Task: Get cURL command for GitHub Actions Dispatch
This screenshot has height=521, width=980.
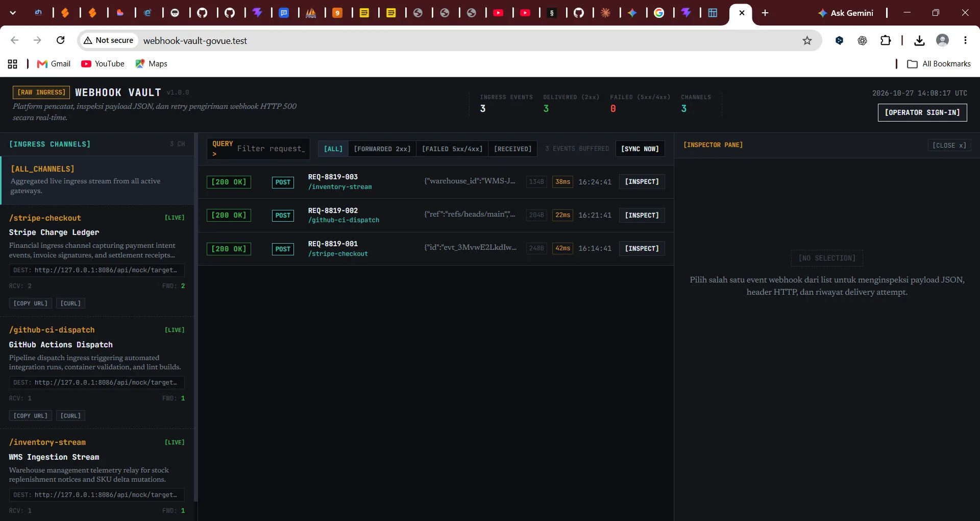Action: (70, 416)
